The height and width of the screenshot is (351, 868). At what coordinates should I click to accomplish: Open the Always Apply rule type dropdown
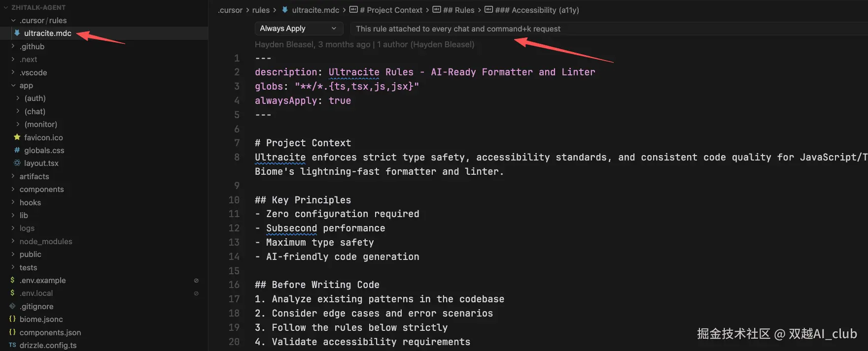(298, 29)
